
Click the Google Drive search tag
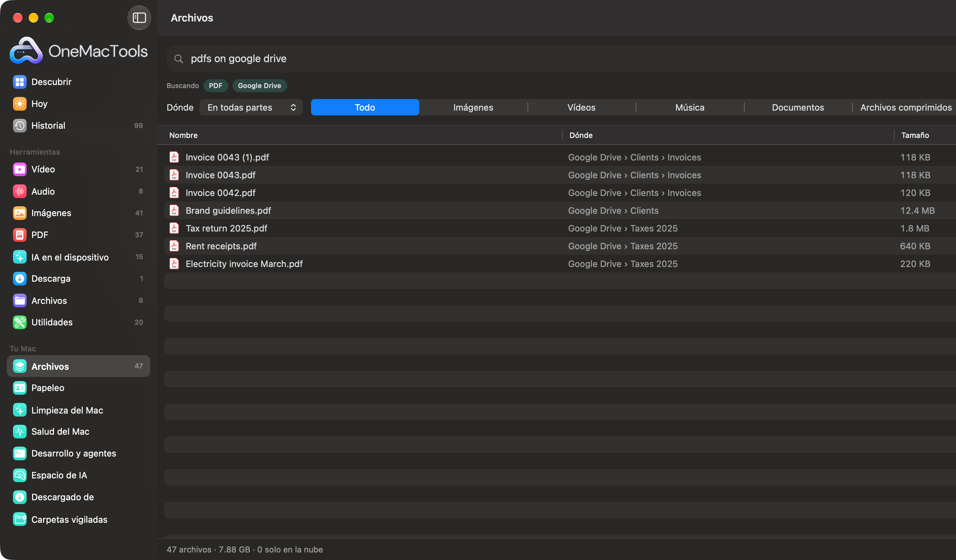click(259, 86)
